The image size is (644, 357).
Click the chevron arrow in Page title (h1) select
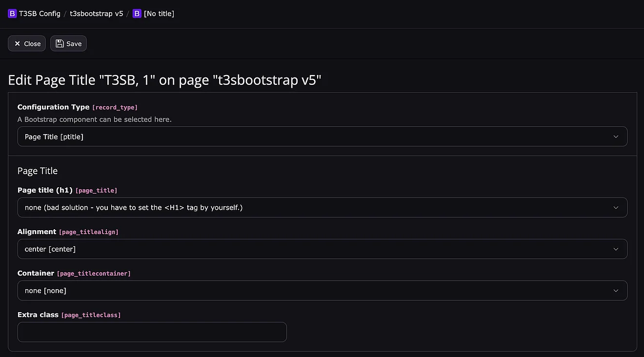pos(616,208)
